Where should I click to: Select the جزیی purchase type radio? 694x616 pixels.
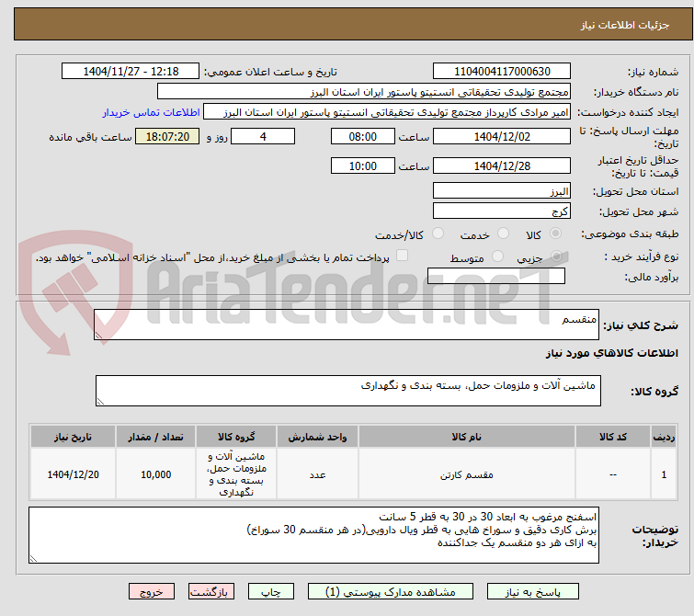pyautogui.click(x=557, y=256)
